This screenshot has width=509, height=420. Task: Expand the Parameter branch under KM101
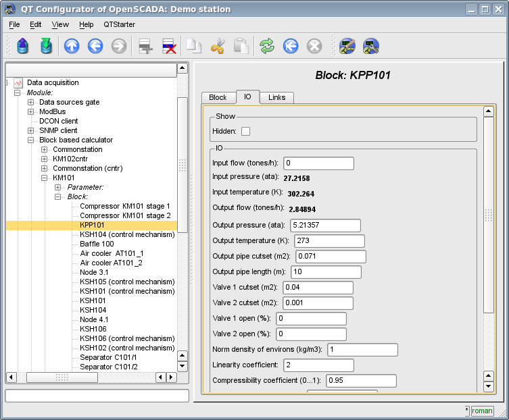[x=58, y=187]
